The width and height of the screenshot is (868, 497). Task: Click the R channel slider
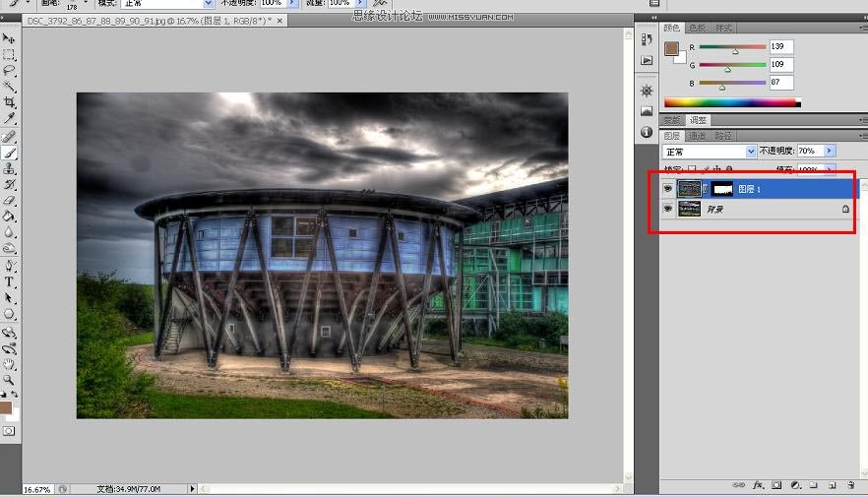tap(732, 48)
